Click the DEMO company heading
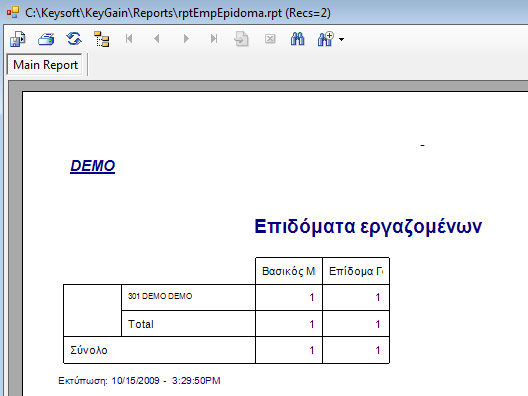The image size is (528, 396). [93, 166]
